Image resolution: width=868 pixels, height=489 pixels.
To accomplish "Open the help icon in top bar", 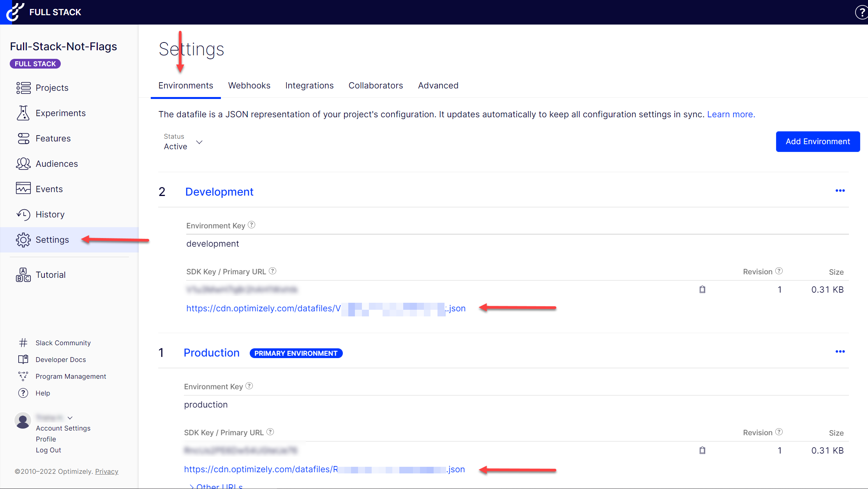I will point(861,12).
